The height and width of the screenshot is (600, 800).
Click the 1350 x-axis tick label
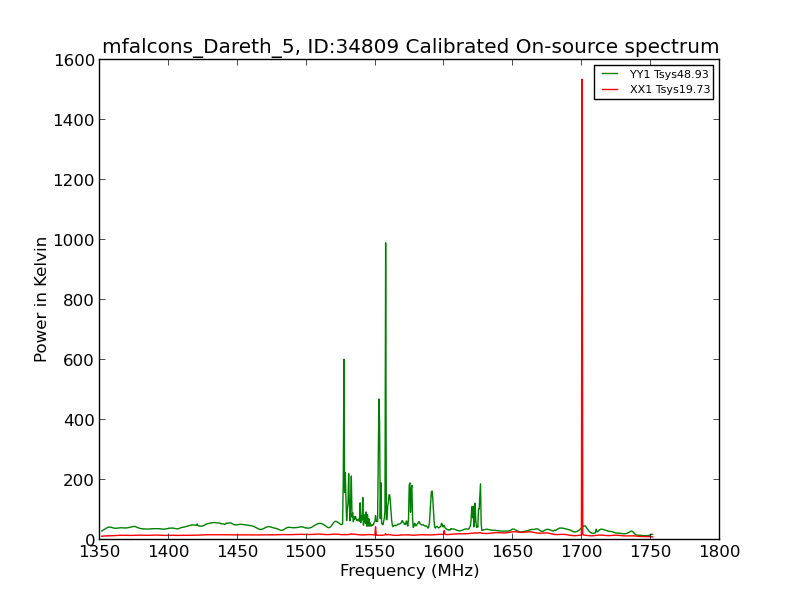[100, 552]
